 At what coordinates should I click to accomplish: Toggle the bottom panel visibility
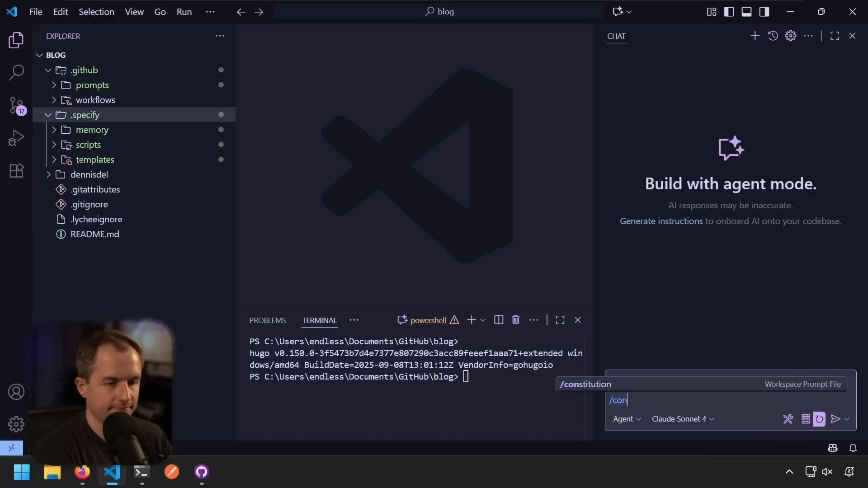(746, 12)
